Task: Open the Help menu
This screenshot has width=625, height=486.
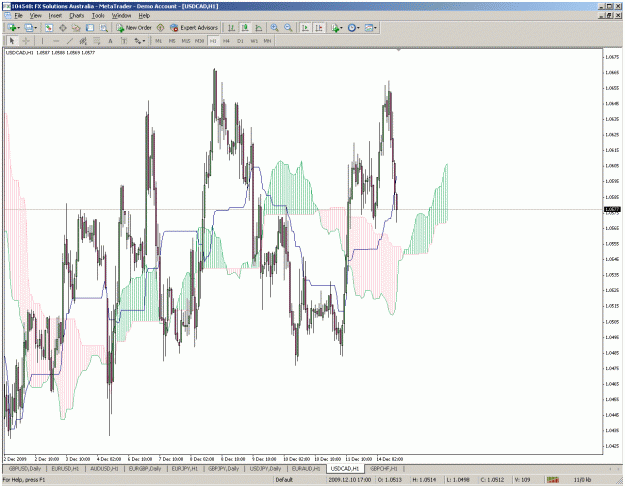Action: (144, 16)
